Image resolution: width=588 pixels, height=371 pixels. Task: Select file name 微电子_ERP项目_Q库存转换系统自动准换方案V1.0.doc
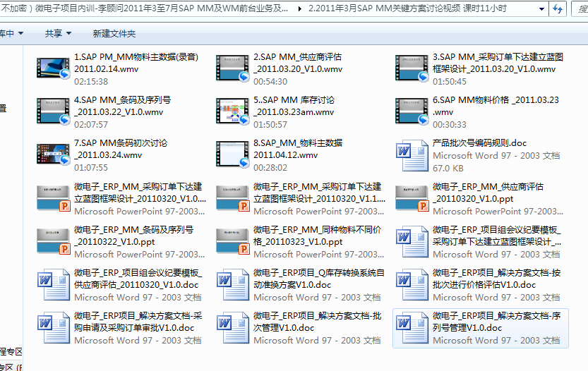click(319, 279)
